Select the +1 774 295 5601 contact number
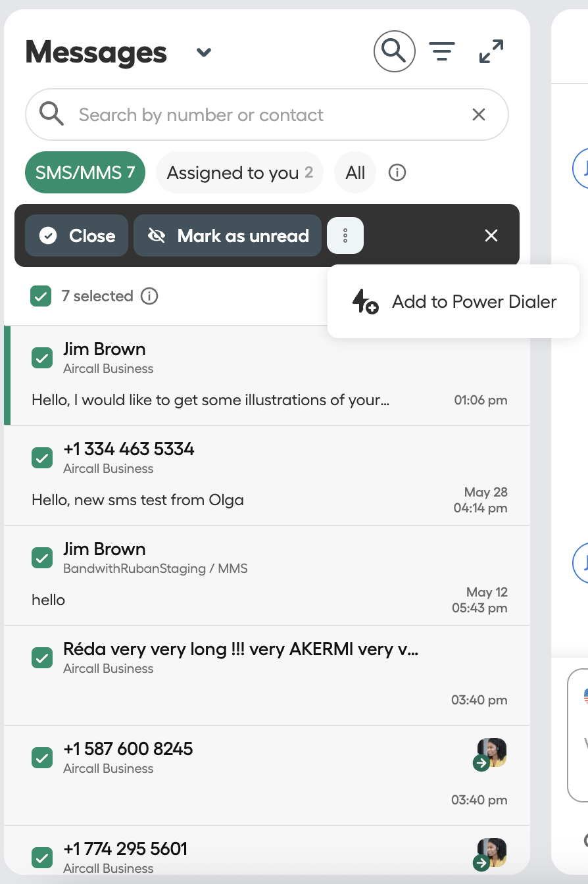This screenshot has width=588, height=884. click(126, 848)
